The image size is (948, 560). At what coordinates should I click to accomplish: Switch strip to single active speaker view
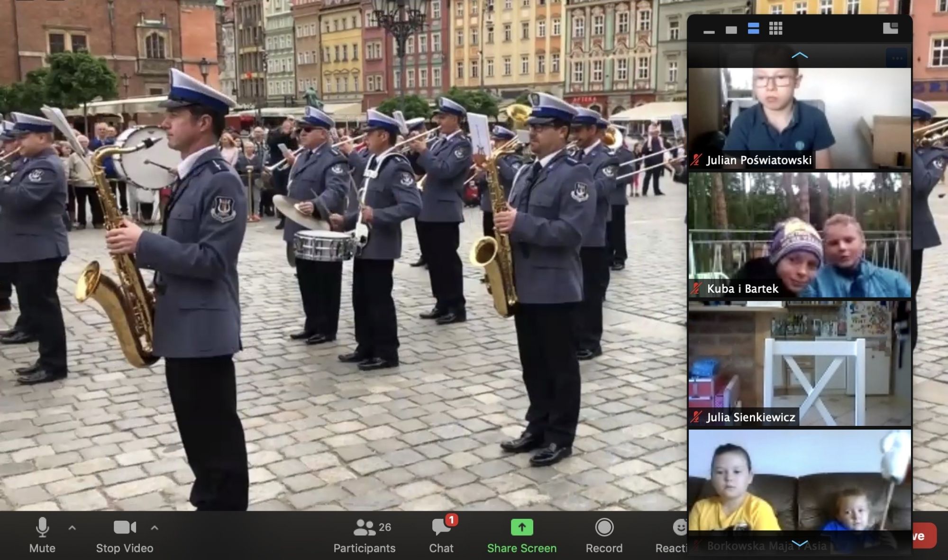[x=731, y=30]
